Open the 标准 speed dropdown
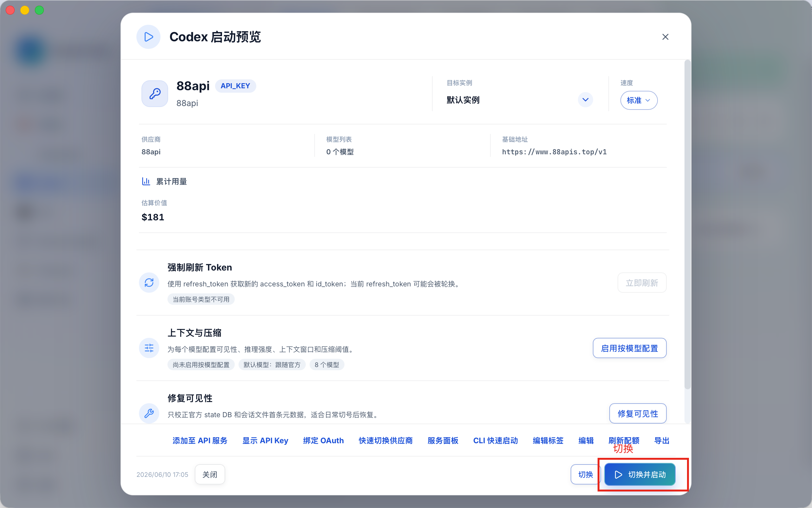Viewport: 812px width, 508px height. pos(638,100)
